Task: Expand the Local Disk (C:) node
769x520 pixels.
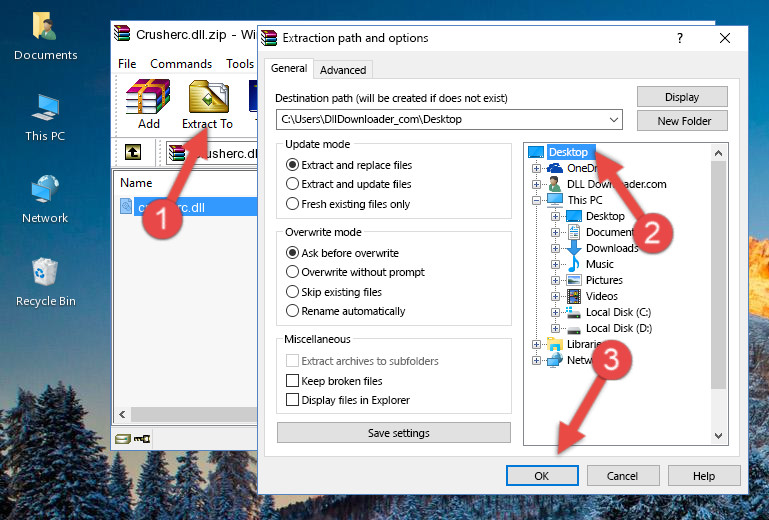Action: [555, 312]
